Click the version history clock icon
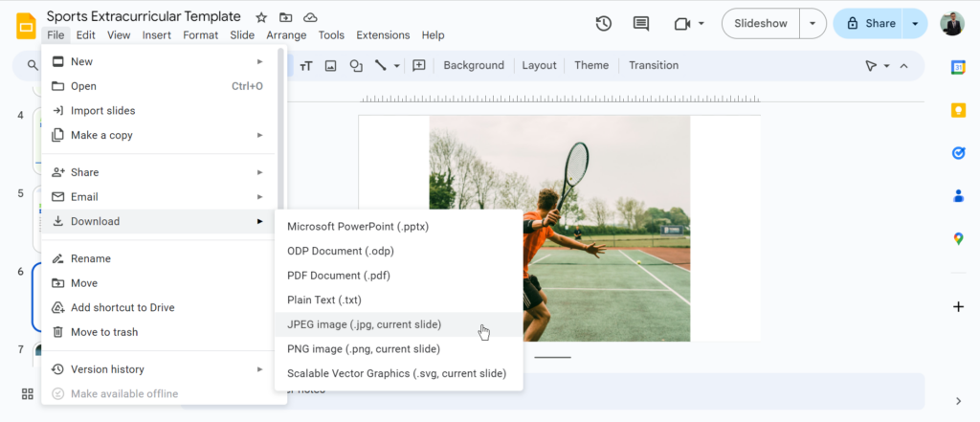This screenshot has height=422, width=980. pos(603,24)
